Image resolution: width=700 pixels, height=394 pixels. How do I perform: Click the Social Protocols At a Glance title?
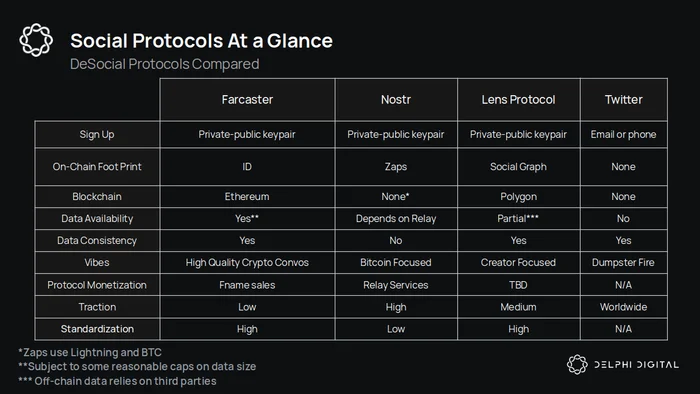(x=201, y=41)
